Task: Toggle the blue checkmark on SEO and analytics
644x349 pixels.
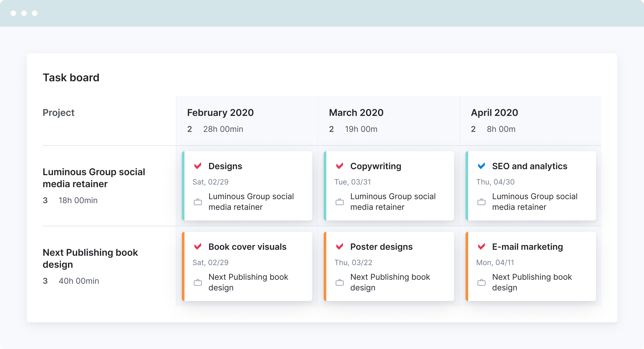Action: coord(482,166)
